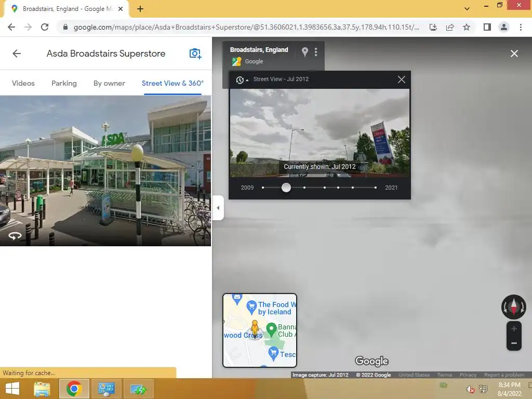Go back from Asda Broadstairs Superstore panel
Screen dimensions: 532x399
tap(17, 54)
